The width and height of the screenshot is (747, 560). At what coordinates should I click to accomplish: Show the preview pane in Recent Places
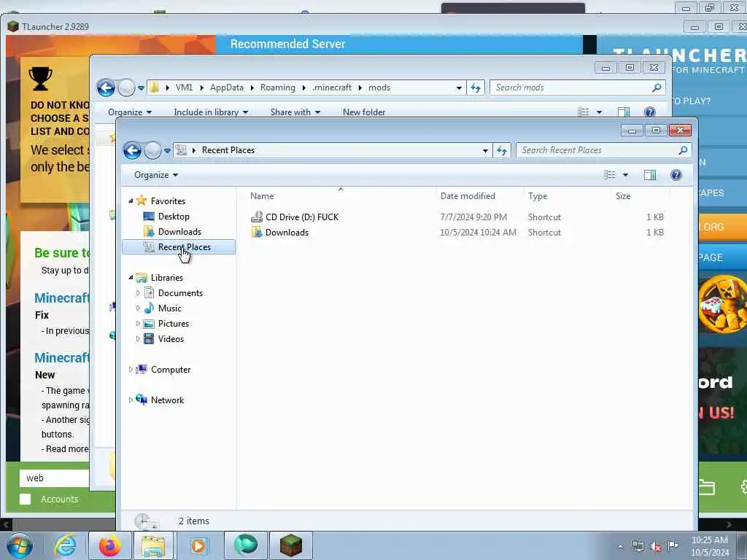(650, 175)
